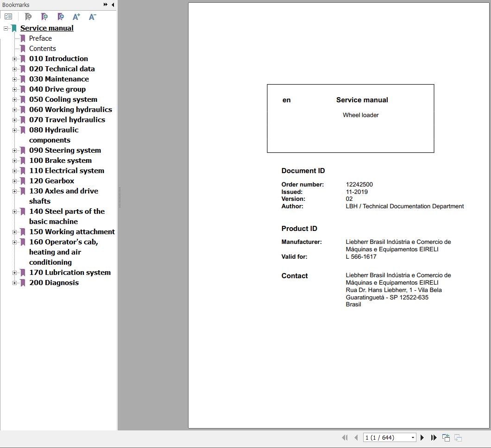Click the next view icon

(458, 437)
